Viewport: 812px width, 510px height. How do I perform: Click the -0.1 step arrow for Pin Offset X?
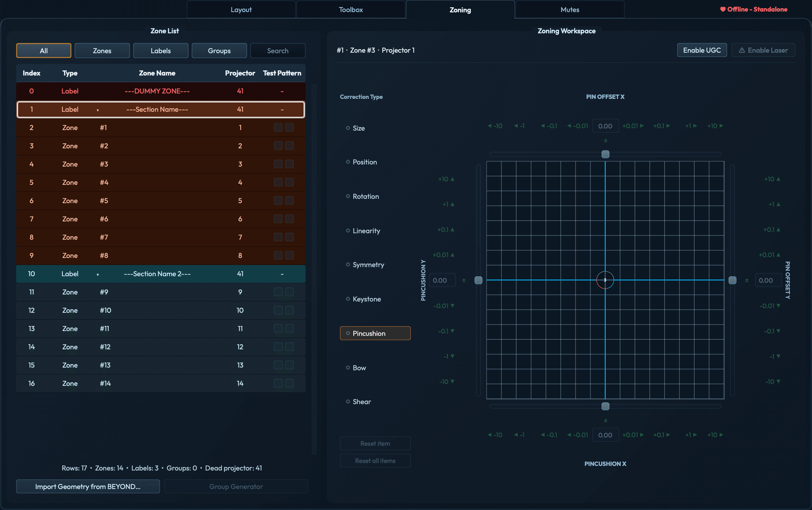[x=549, y=126]
